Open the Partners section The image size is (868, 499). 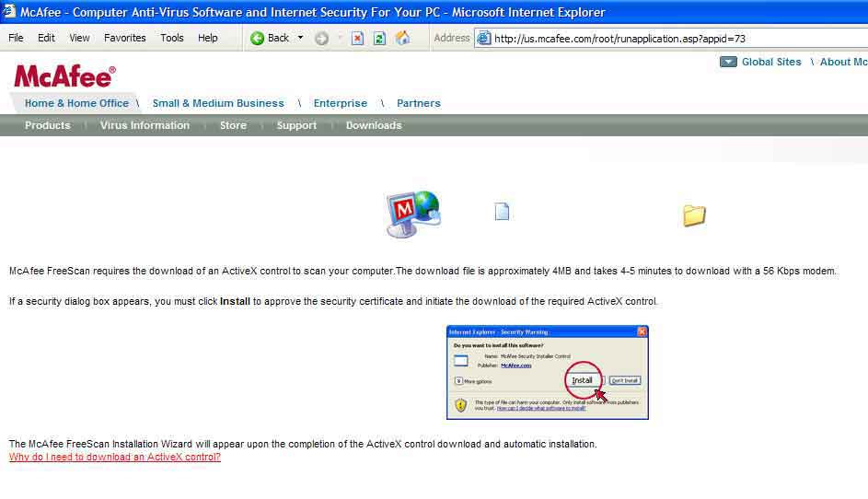[419, 103]
